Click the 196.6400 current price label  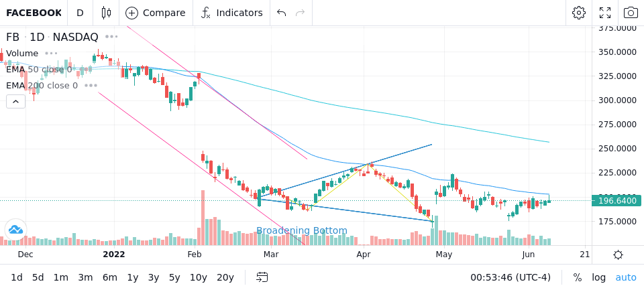click(x=617, y=200)
